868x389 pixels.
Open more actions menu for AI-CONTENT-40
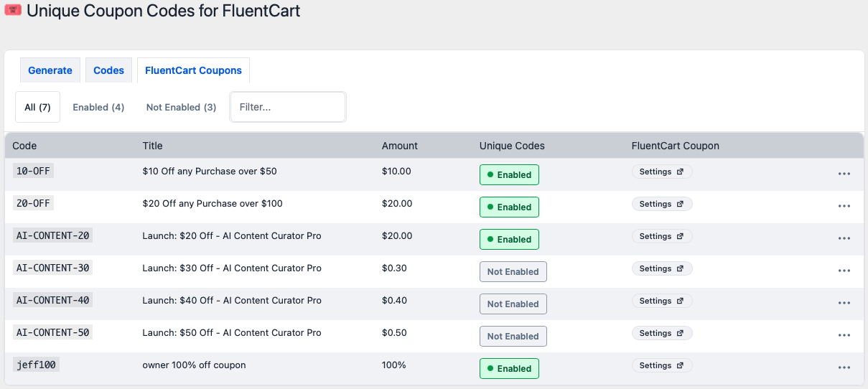pos(844,303)
